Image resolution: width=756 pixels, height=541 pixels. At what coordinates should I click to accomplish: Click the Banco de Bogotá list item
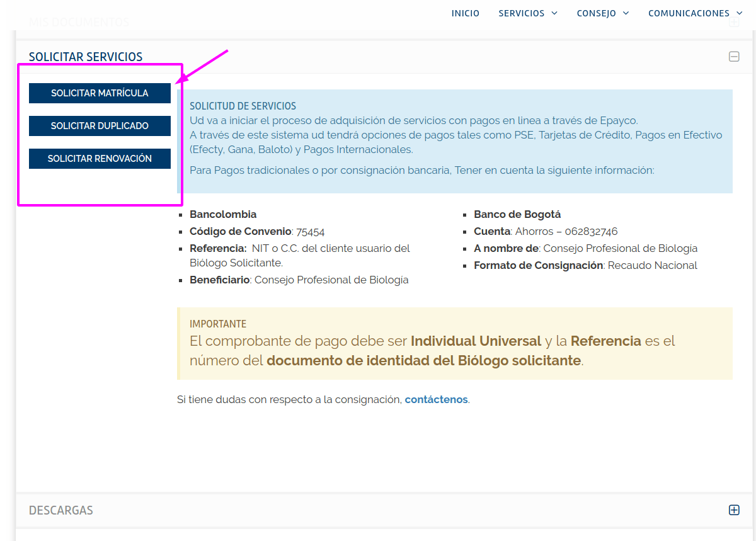pyautogui.click(x=517, y=214)
